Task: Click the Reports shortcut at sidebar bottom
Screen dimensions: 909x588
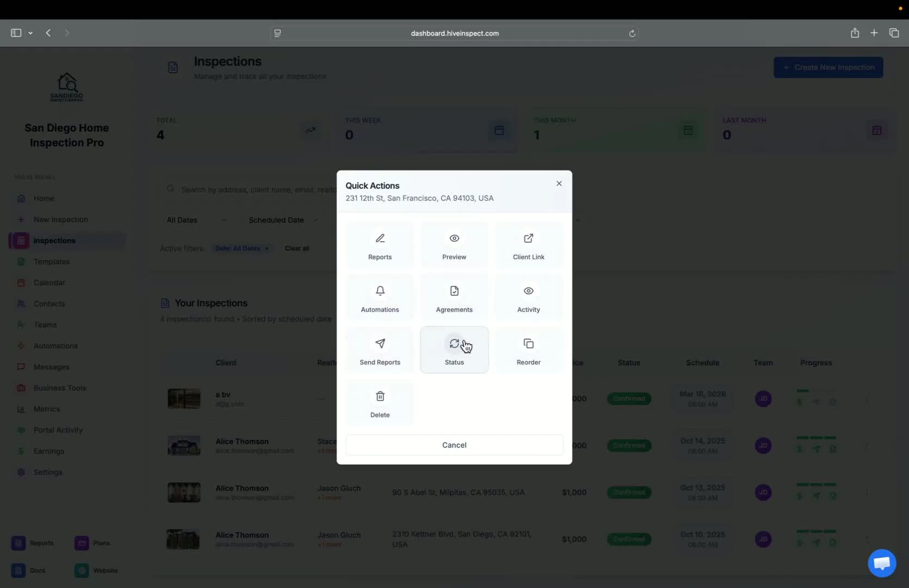Action: (33, 543)
